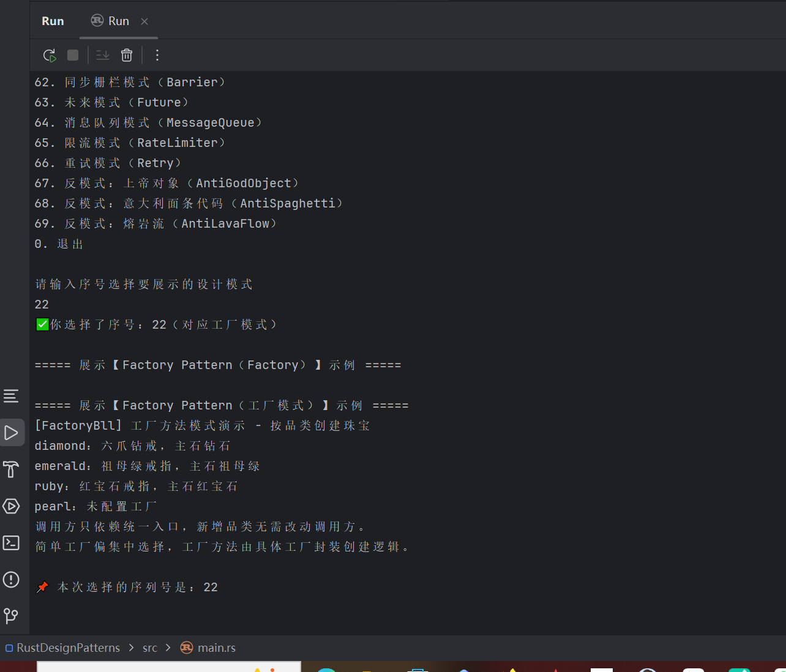Click the Rust file icon beside main.rs
The height and width of the screenshot is (672, 786).
[x=187, y=648]
